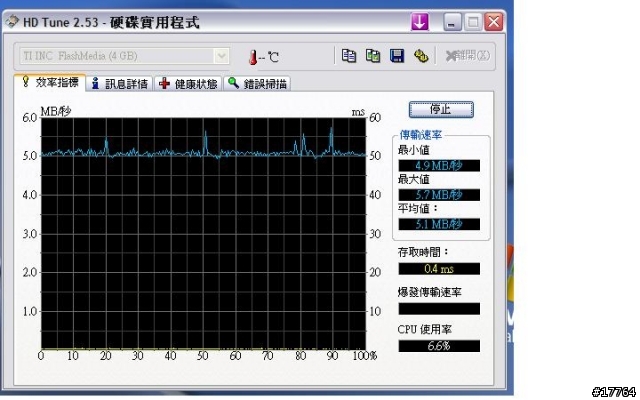The height and width of the screenshot is (400, 640).
Task: Click the copy text to clipboard icon
Action: pyautogui.click(x=349, y=56)
